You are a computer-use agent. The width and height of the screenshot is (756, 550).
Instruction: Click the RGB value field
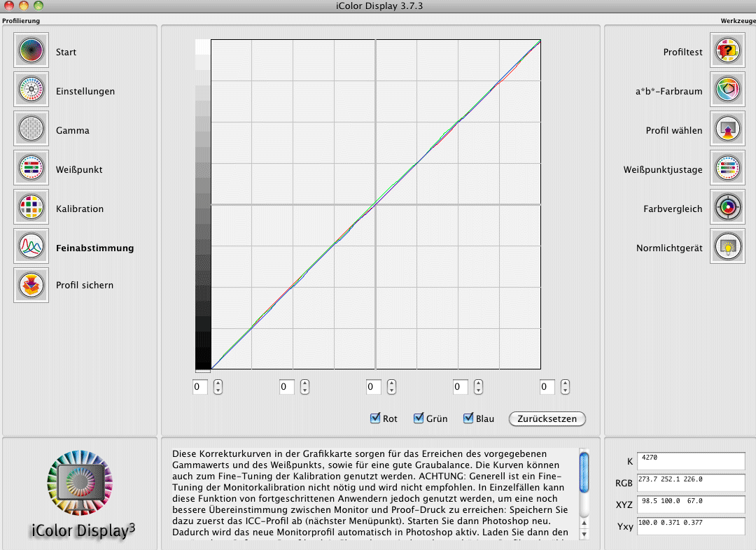[x=691, y=482]
